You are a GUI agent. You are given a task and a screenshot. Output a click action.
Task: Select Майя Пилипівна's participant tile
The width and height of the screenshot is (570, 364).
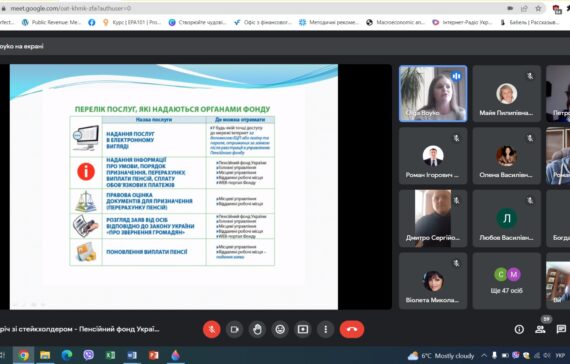click(x=506, y=93)
